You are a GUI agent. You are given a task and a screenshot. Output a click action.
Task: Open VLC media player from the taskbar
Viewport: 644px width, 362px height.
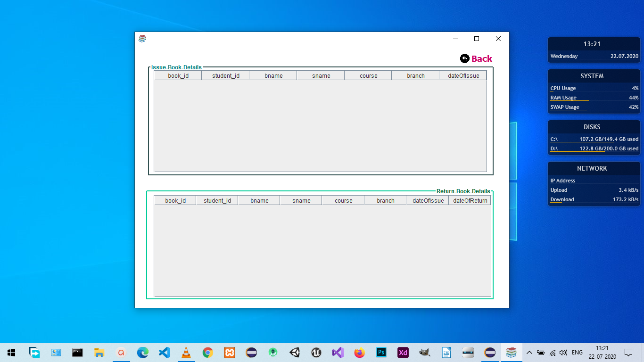pyautogui.click(x=186, y=352)
